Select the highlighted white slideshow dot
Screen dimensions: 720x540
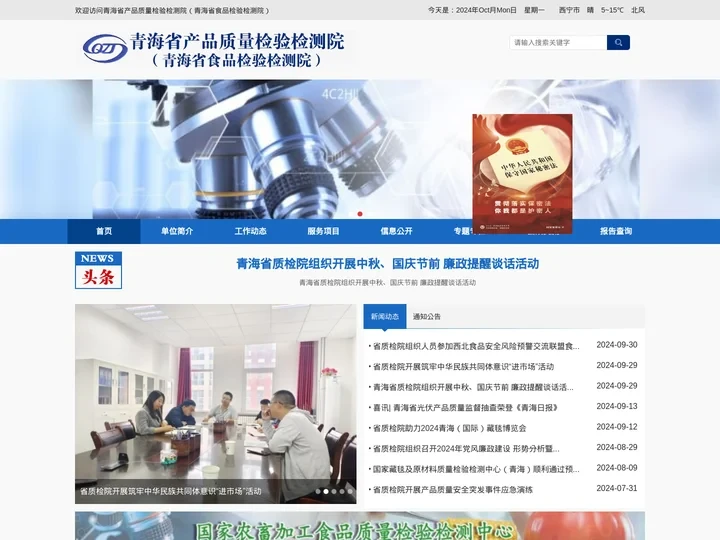326,491
